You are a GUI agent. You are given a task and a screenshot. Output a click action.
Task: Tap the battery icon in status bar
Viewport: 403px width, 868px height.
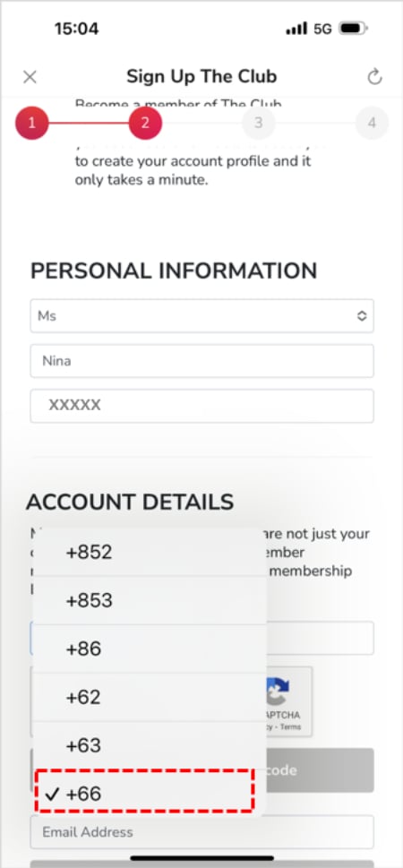354,29
